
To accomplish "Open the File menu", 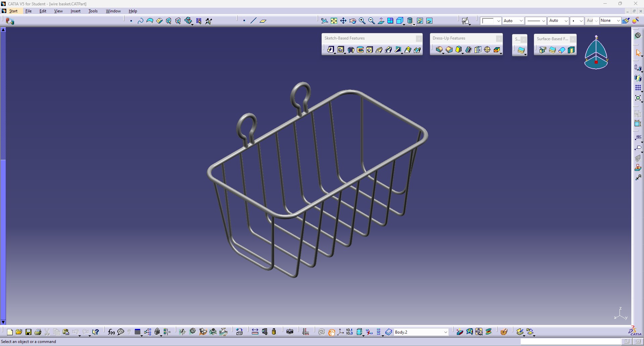I will coord(29,11).
